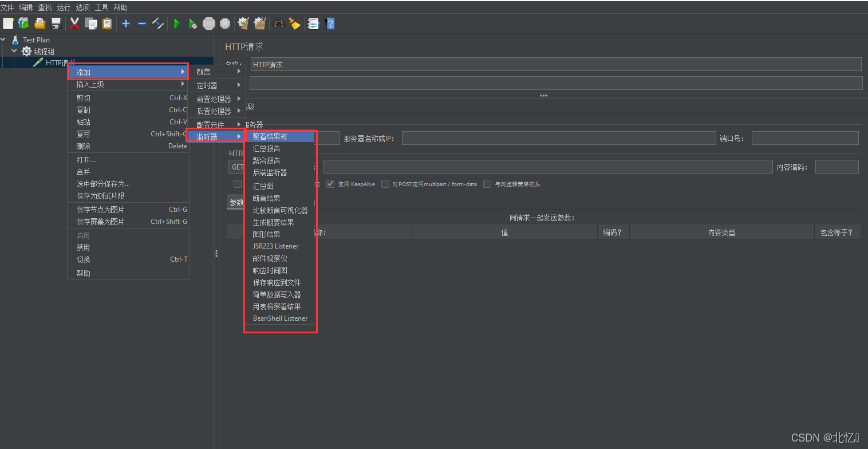Image resolution: width=868 pixels, height=449 pixels.
Task: Open the Templates icon in toolbar
Action: (x=23, y=23)
